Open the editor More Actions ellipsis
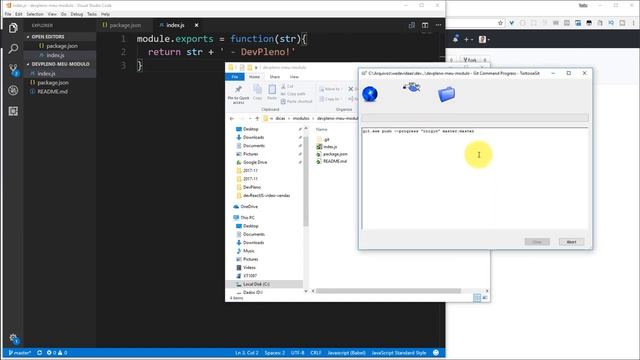 (438, 25)
